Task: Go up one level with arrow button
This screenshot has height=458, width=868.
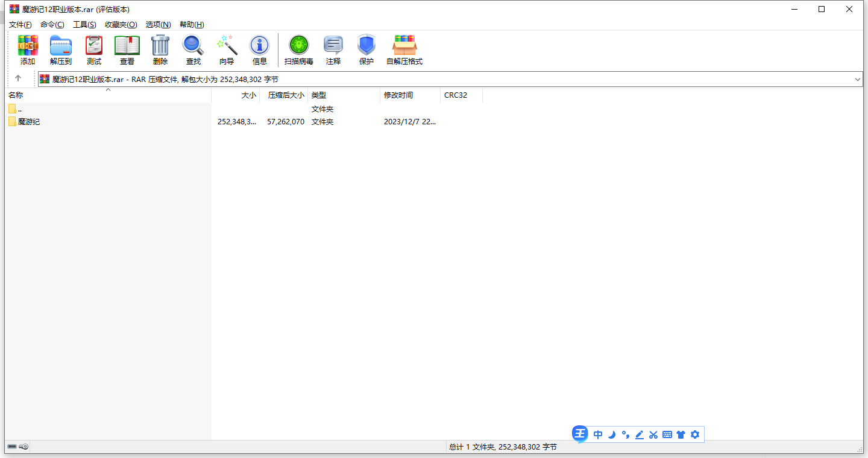Action: (x=18, y=78)
